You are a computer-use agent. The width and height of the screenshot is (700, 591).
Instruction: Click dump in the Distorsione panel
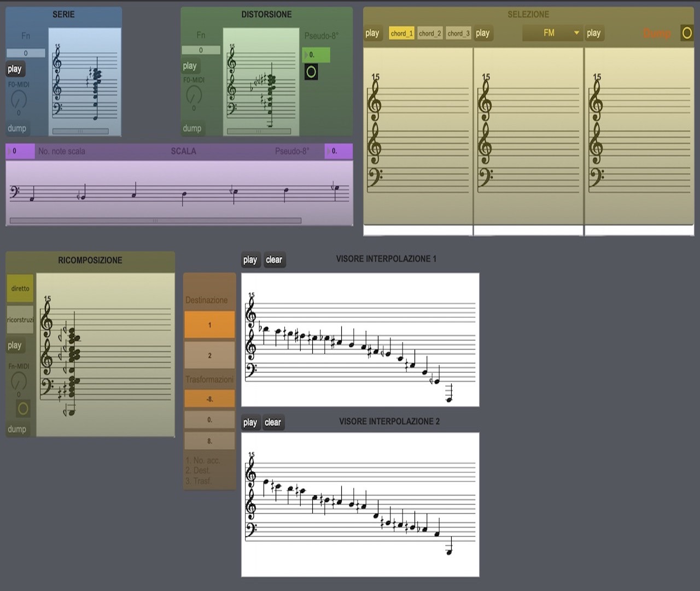pos(192,129)
